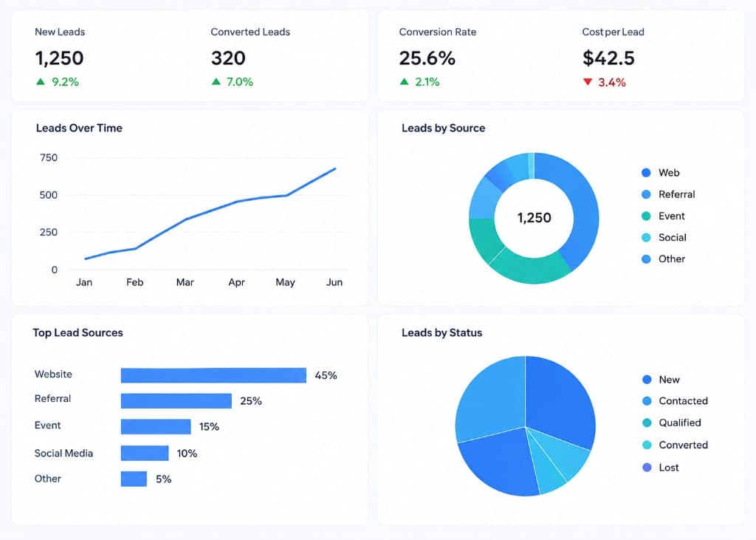The image size is (756, 540).
Task: Click the Apr label on the line chart axis
Action: tap(236, 282)
